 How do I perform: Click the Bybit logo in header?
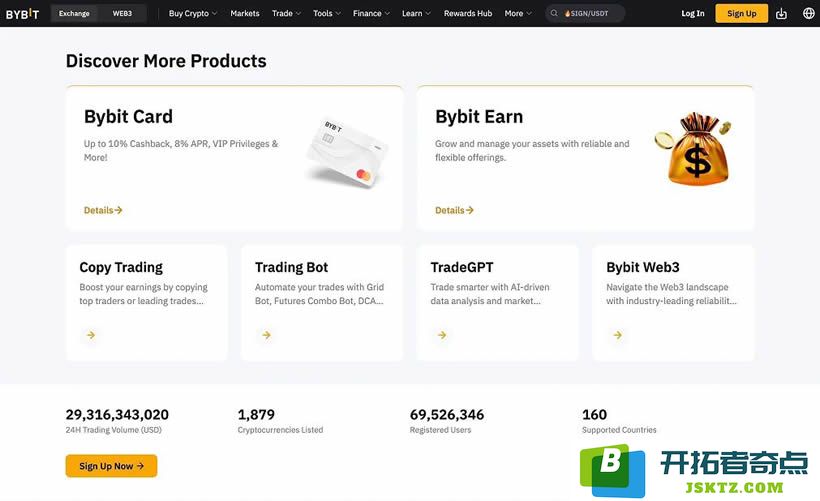click(x=22, y=14)
